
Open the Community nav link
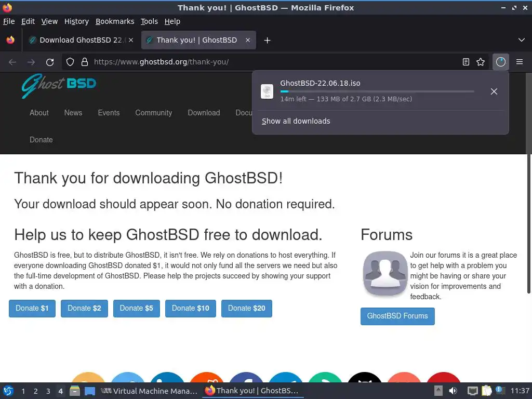[153, 113]
